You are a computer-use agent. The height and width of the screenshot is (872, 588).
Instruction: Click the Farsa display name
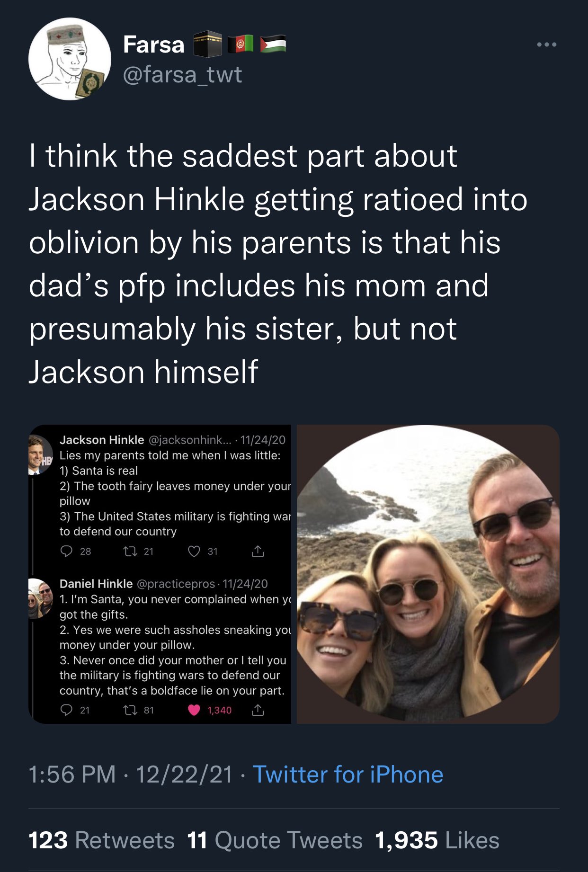pyautogui.click(x=154, y=45)
